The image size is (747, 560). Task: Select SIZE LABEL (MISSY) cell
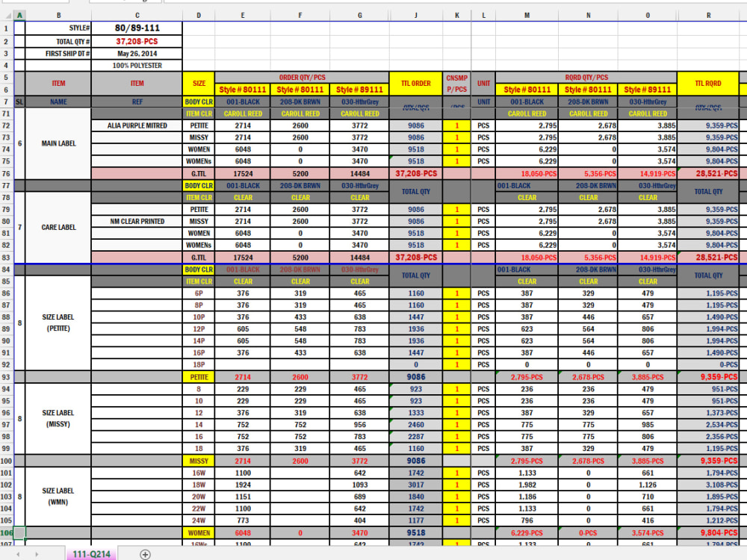pyautogui.click(x=58, y=419)
